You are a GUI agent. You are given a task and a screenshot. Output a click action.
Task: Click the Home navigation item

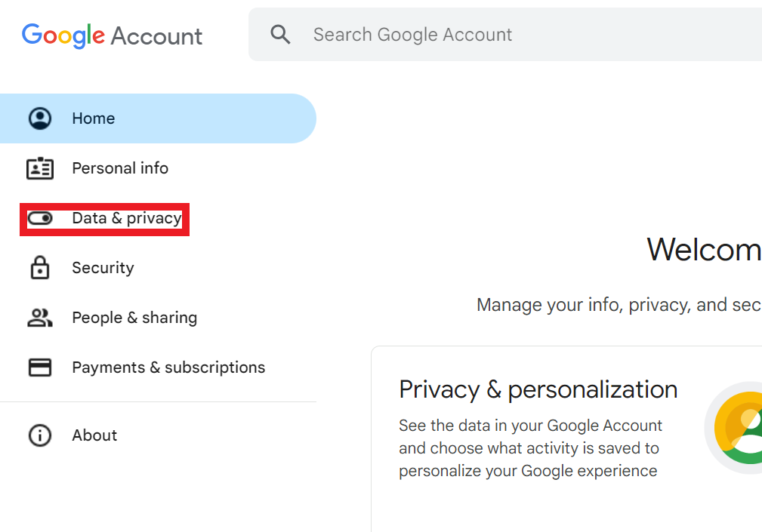coord(94,118)
